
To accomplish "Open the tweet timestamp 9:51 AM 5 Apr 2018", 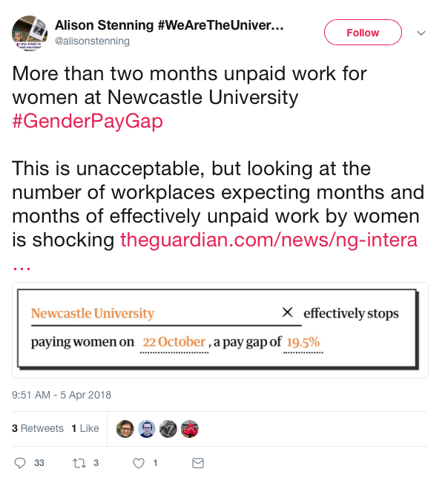I will coord(62,395).
